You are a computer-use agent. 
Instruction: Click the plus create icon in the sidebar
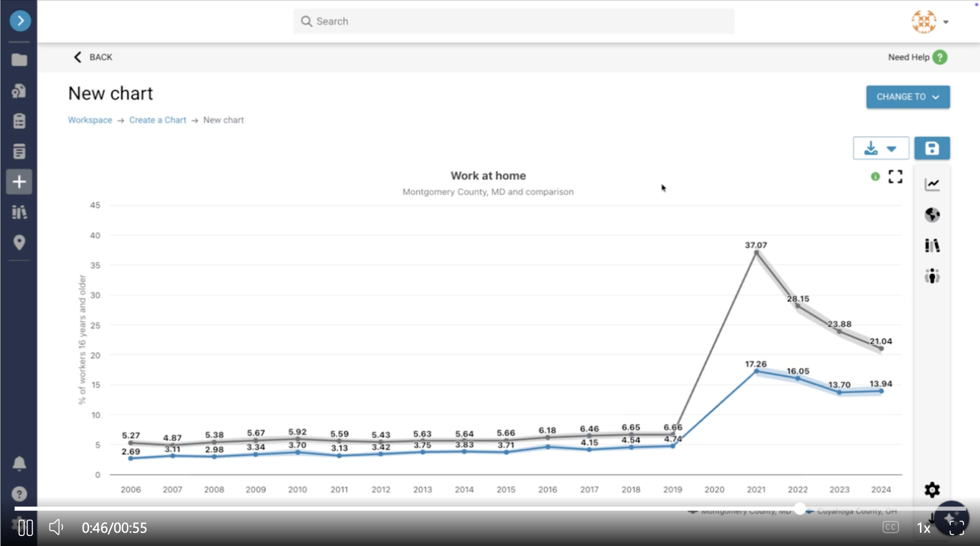click(x=19, y=182)
